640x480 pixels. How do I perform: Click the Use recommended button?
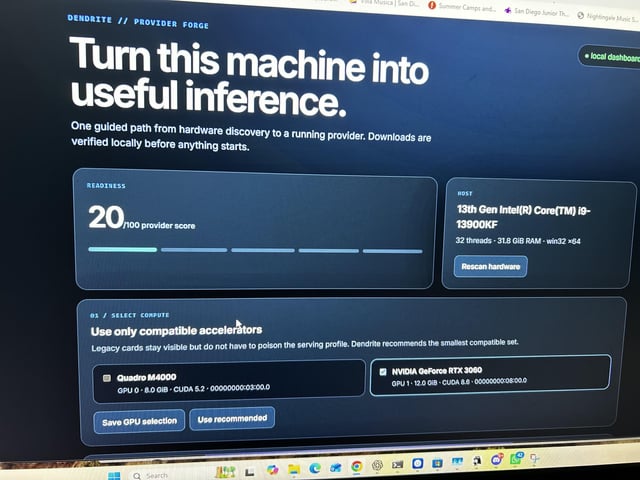coord(232,418)
